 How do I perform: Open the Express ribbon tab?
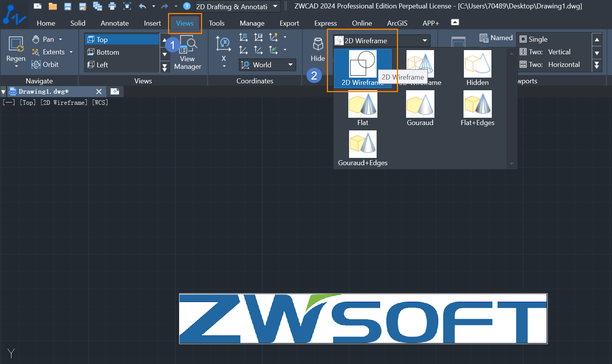pyautogui.click(x=326, y=23)
